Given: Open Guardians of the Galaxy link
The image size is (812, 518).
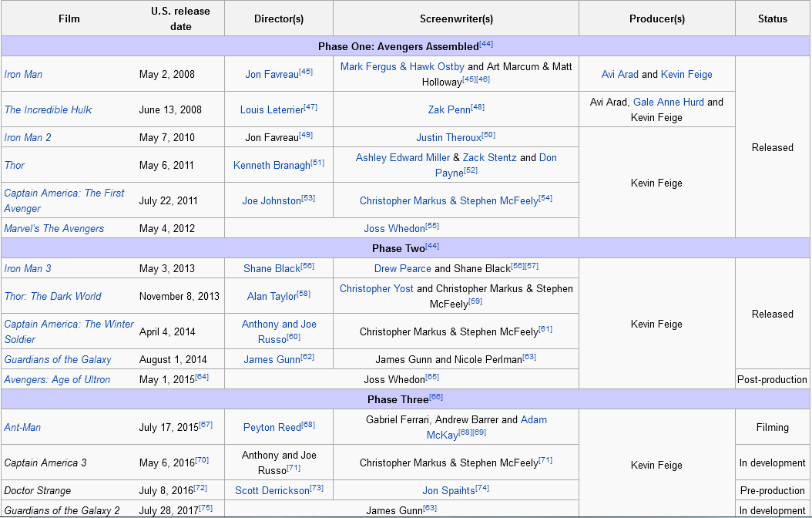Looking at the screenshot, I should coord(58,359).
